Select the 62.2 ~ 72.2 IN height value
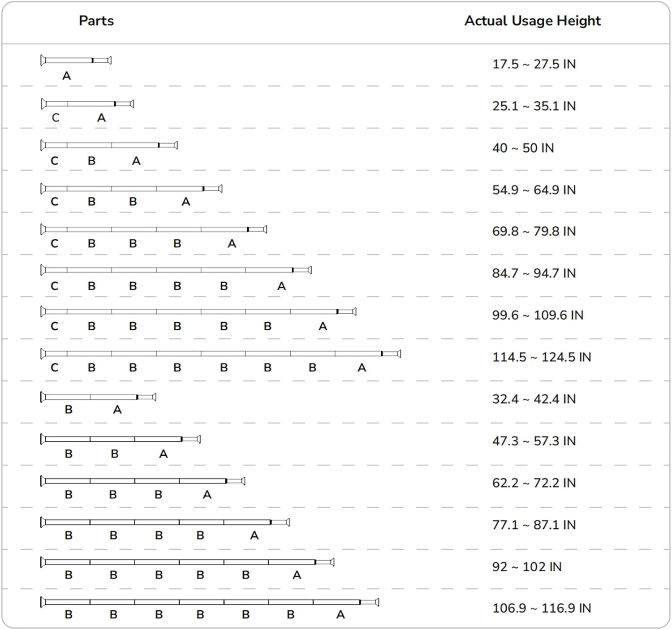Viewport: 672px width, 630px height. point(534,483)
